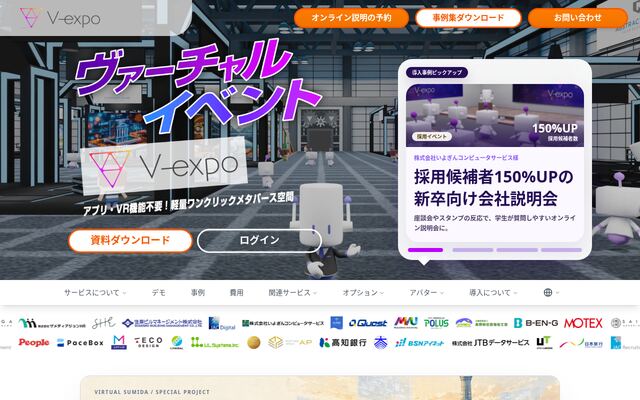
Task: Expand the 関連サービス dropdown
Action: pyautogui.click(x=292, y=293)
